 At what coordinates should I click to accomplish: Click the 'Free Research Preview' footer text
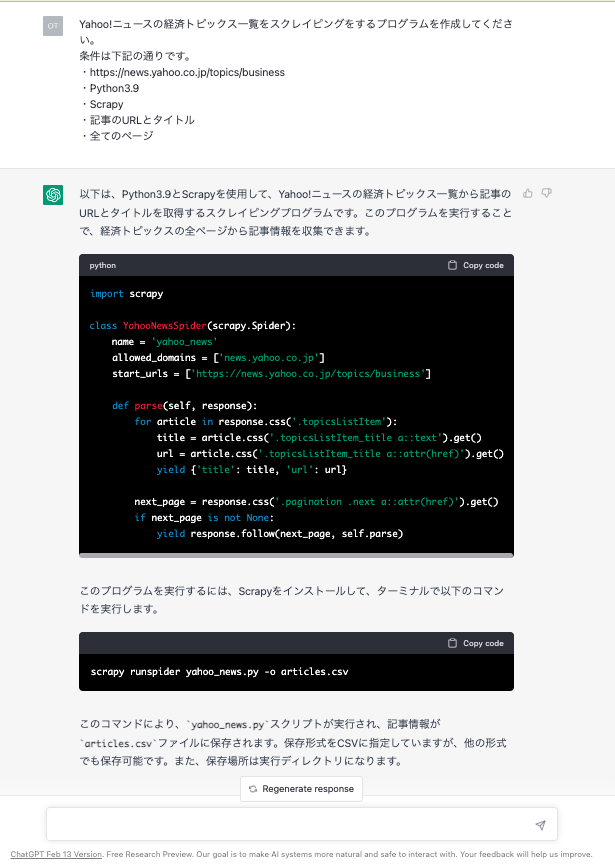click(147, 854)
